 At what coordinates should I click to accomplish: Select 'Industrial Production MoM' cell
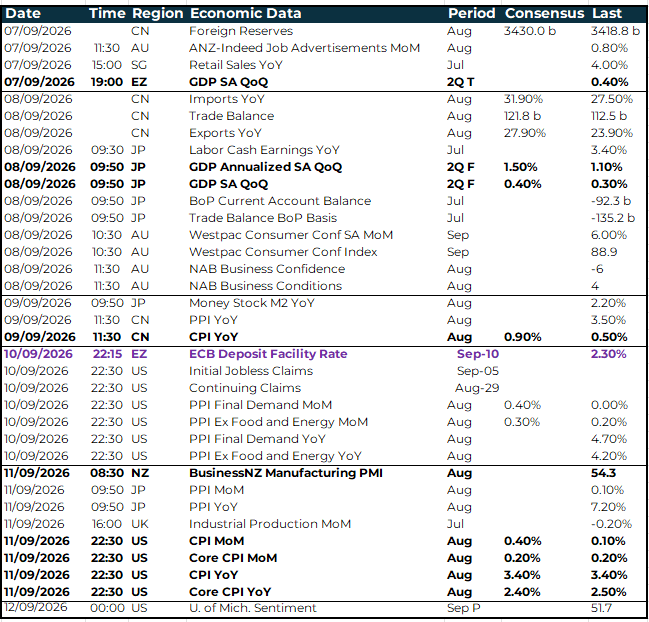click(270, 524)
